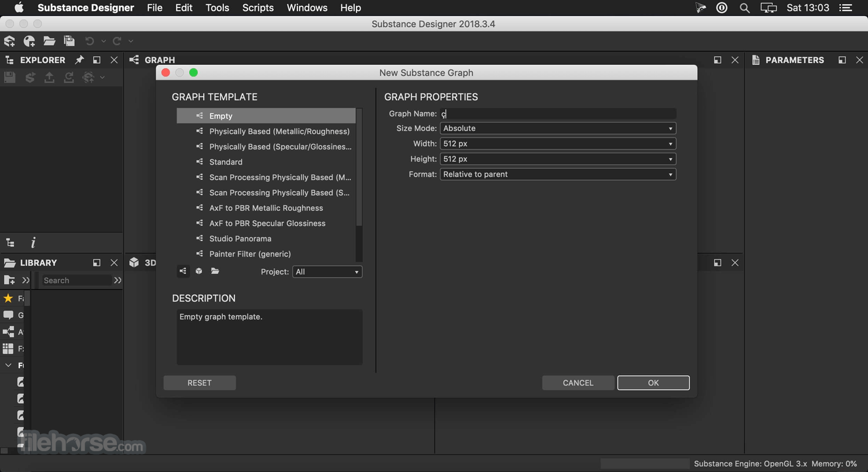Float the Library panel with its dock icon
The width and height of the screenshot is (868, 472).
click(97, 262)
